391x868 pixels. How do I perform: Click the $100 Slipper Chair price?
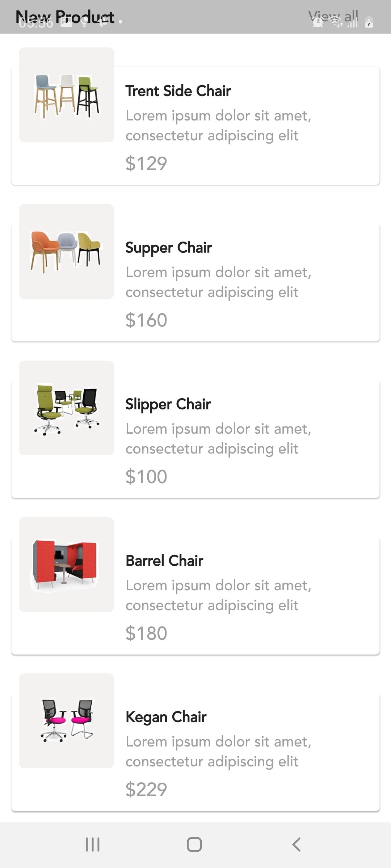(x=146, y=477)
